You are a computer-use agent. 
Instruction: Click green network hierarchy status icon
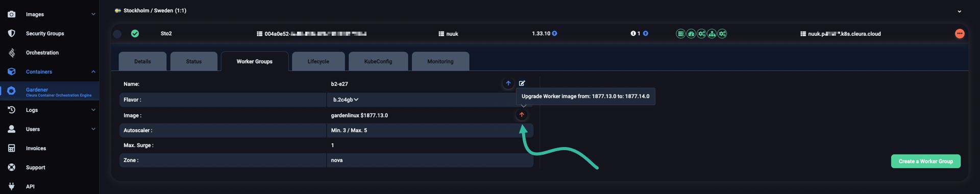[712, 34]
